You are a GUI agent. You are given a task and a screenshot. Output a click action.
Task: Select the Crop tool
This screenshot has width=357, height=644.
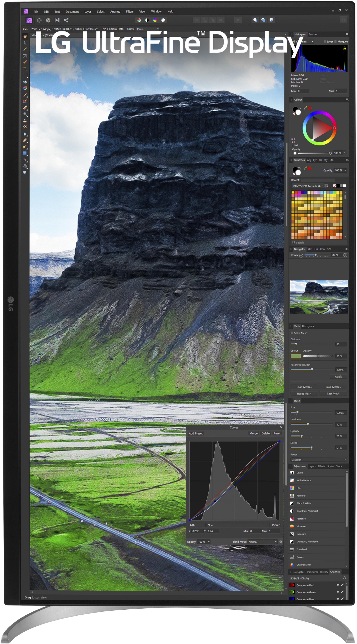click(25, 56)
